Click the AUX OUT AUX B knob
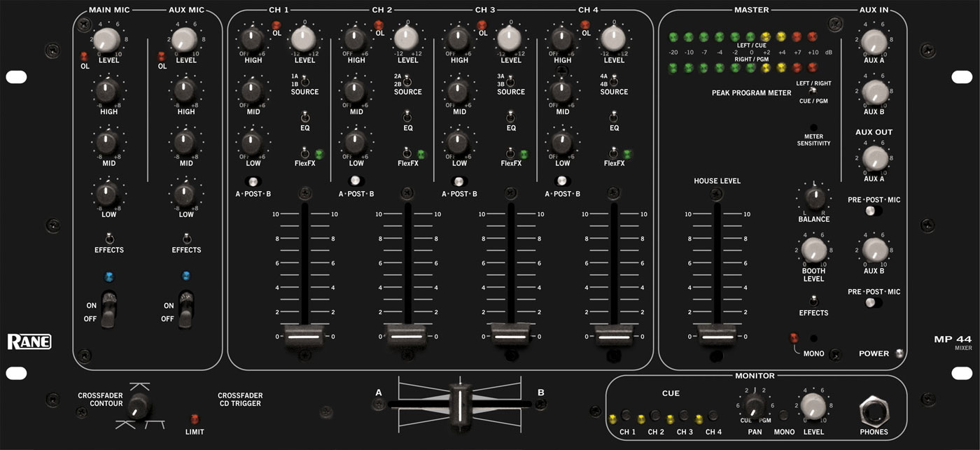 pyautogui.click(x=874, y=249)
